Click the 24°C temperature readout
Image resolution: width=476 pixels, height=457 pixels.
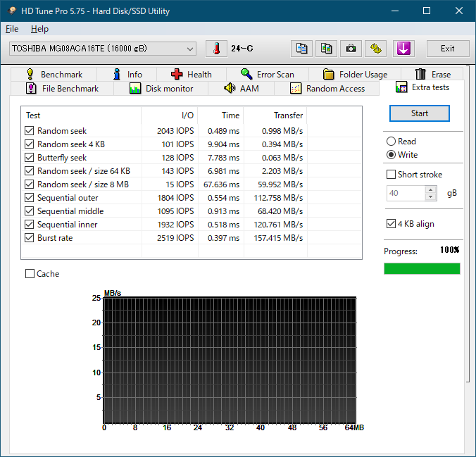pos(242,49)
